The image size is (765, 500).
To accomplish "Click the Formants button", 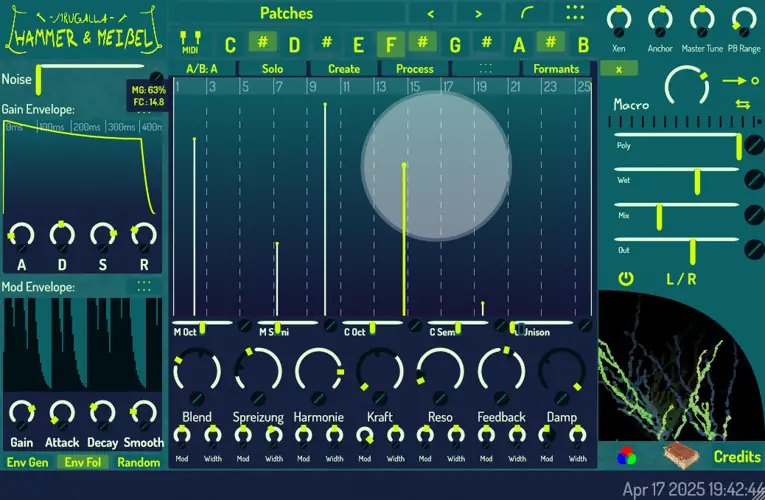I will tap(556, 69).
